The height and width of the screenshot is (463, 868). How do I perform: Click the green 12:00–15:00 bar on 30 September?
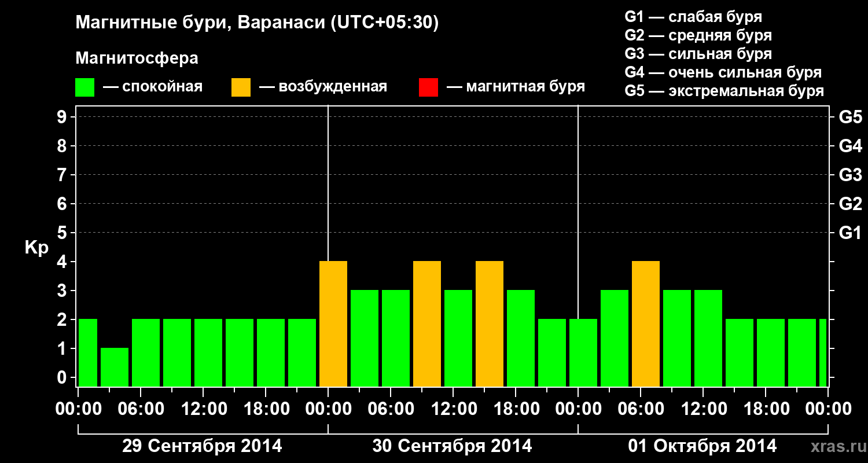(x=458, y=338)
